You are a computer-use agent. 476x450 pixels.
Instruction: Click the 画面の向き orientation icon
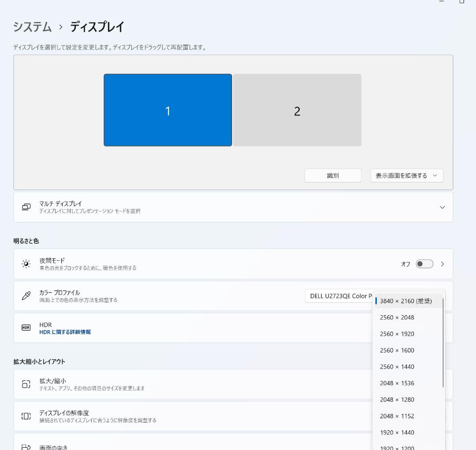click(26, 446)
